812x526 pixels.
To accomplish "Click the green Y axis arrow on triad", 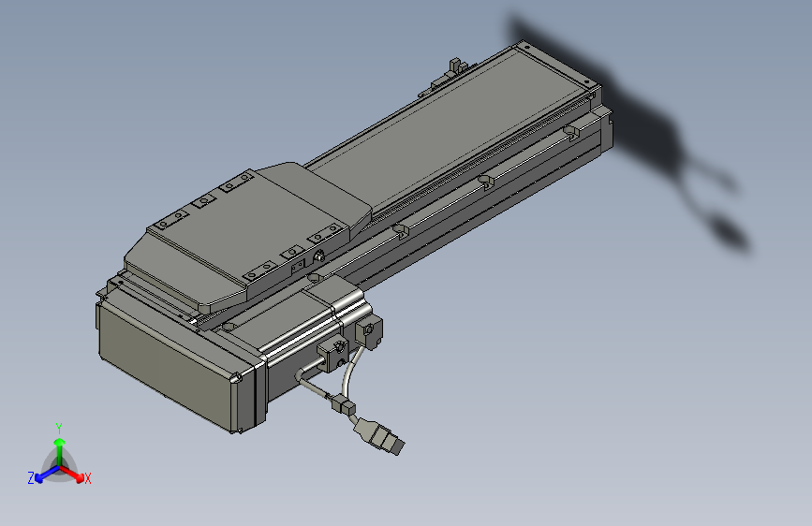I will coord(60,451).
